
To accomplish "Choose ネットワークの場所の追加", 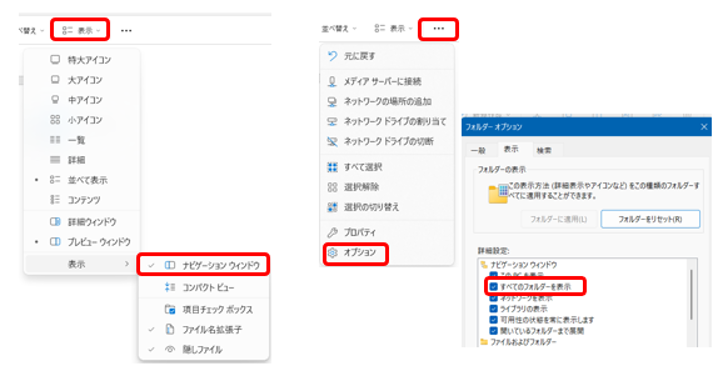I will click(386, 101).
